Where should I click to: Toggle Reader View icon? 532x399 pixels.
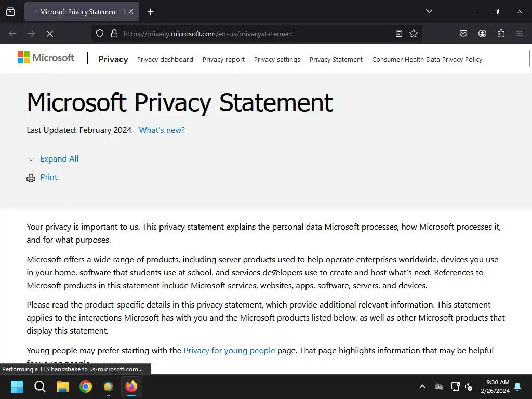(x=398, y=34)
